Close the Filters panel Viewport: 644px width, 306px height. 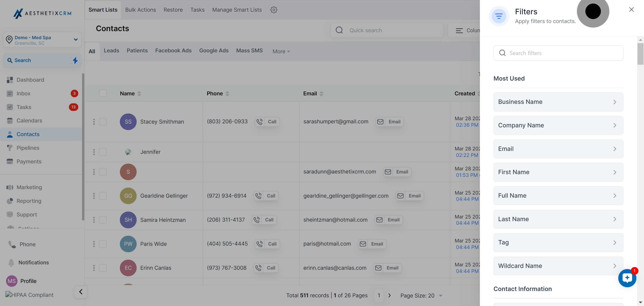631,9
